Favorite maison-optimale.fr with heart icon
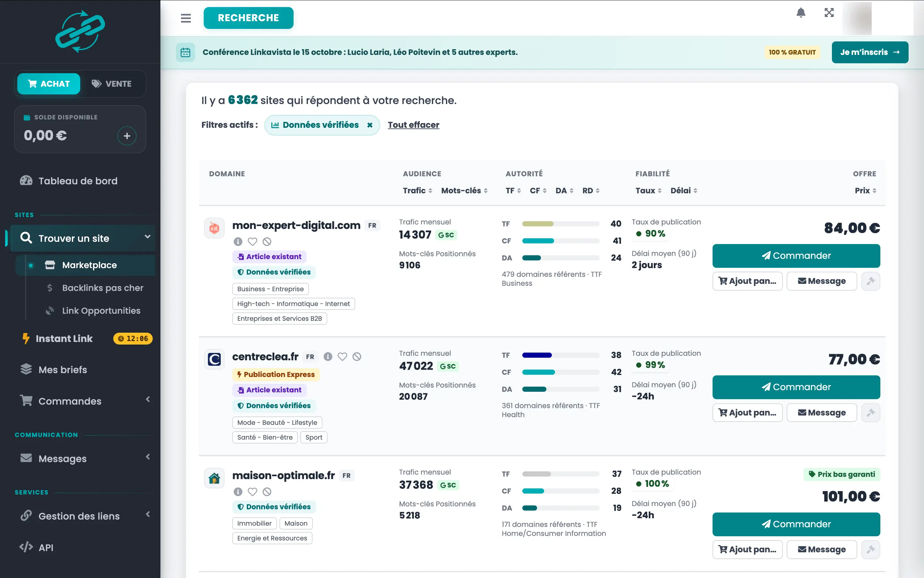This screenshot has height=578, width=924. click(252, 492)
